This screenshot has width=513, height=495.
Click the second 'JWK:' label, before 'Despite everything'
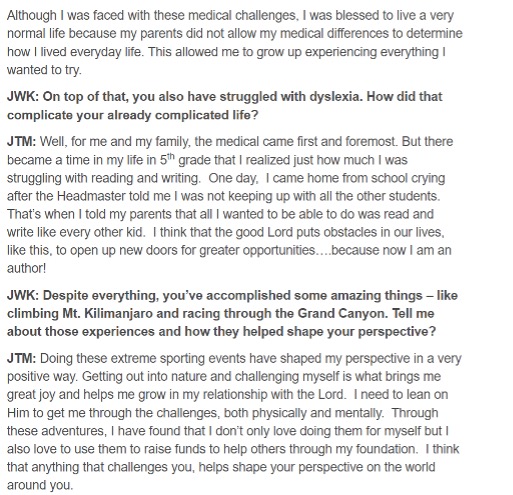[23, 296]
